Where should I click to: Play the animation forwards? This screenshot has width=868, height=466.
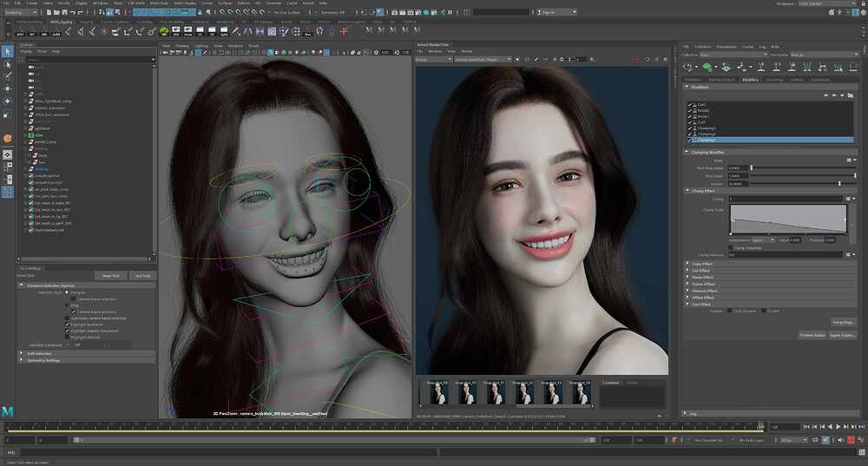point(838,427)
